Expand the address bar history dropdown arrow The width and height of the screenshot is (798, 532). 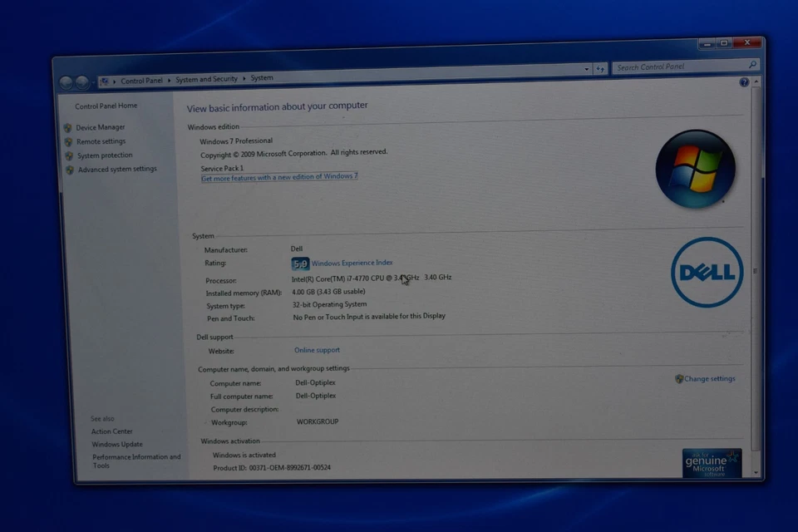[x=586, y=70]
